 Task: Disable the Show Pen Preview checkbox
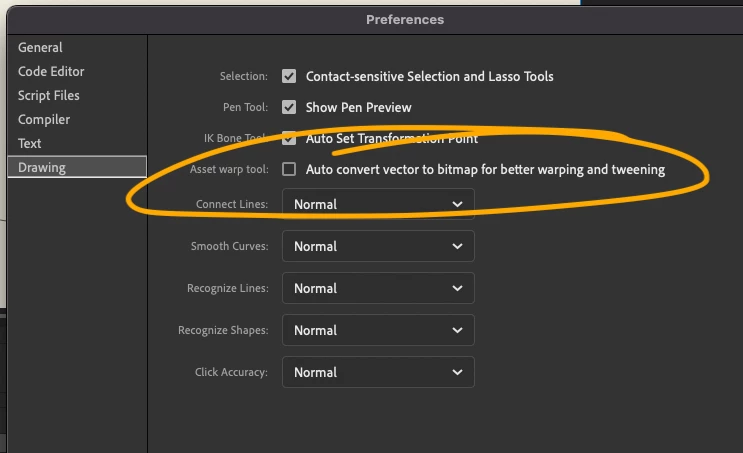pos(289,107)
